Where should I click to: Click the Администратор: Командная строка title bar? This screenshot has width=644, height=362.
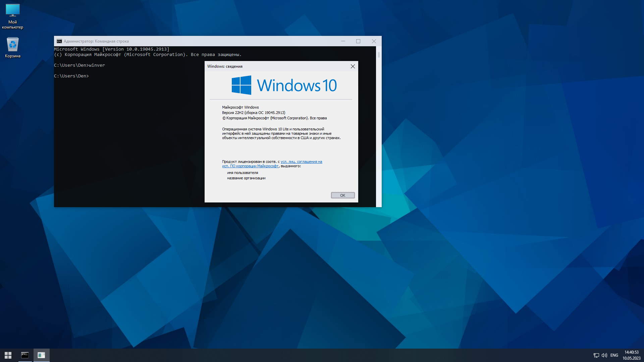201,41
